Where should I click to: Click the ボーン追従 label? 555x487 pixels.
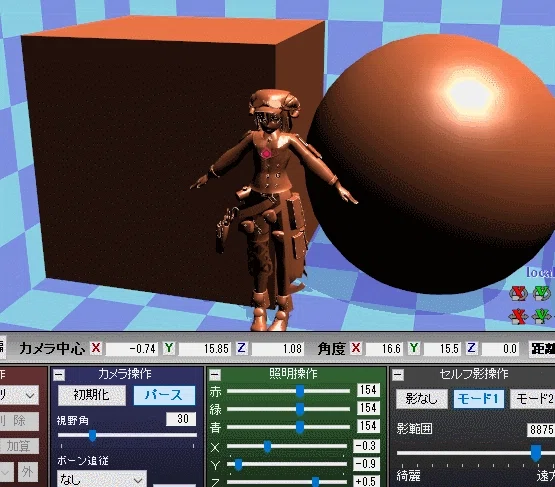click(x=83, y=460)
